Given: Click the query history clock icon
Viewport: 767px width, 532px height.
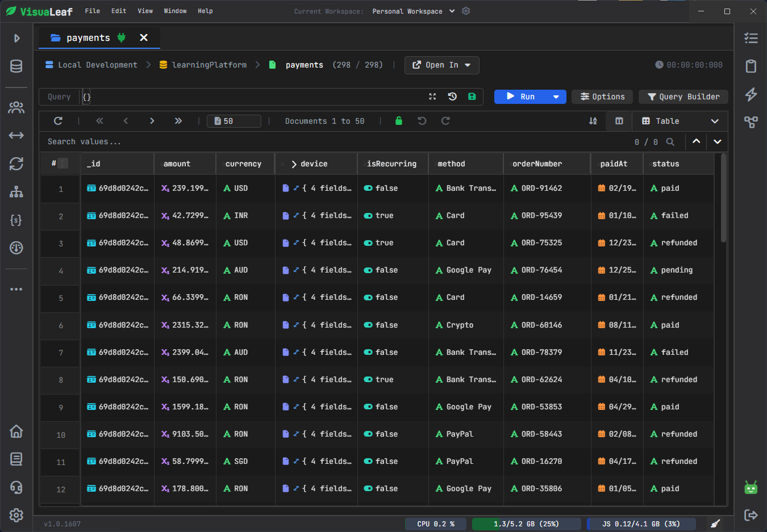Looking at the screenshot, I should pyautogui.click(x=452, y=97).
